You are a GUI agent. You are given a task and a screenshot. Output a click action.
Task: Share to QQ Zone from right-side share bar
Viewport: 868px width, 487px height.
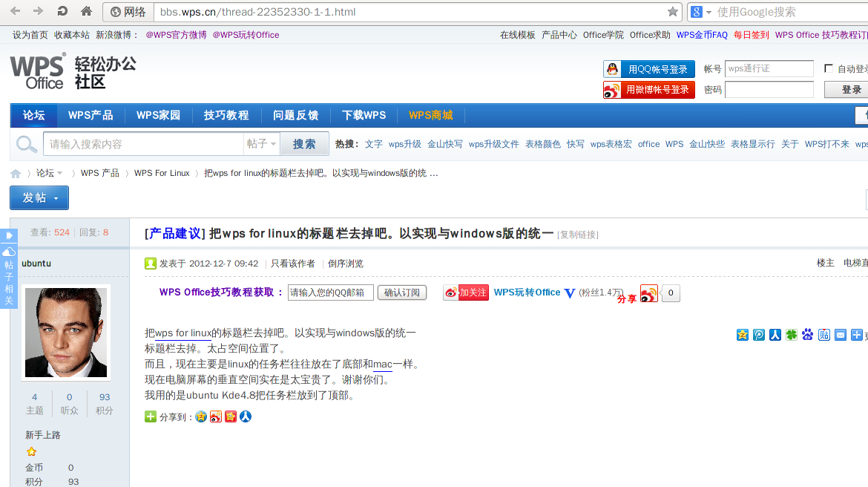click(x=743, y=335)
